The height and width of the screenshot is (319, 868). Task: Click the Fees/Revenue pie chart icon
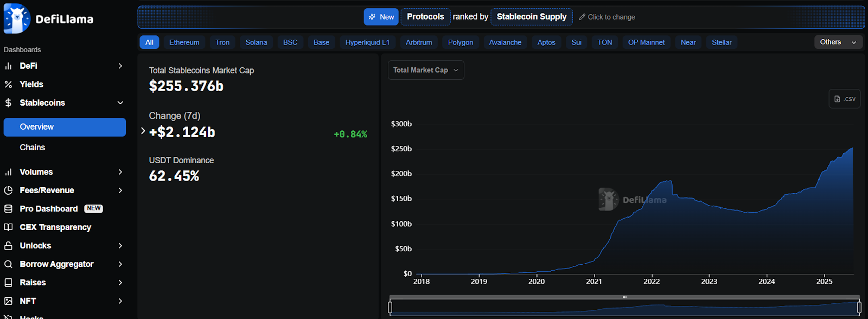click(8, 190)
